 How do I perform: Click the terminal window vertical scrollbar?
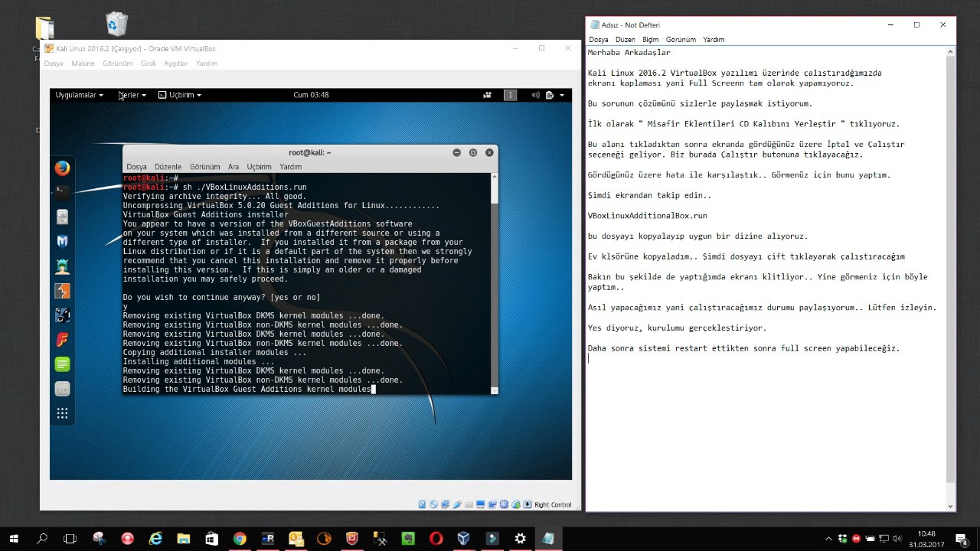(x=494, y=283)
